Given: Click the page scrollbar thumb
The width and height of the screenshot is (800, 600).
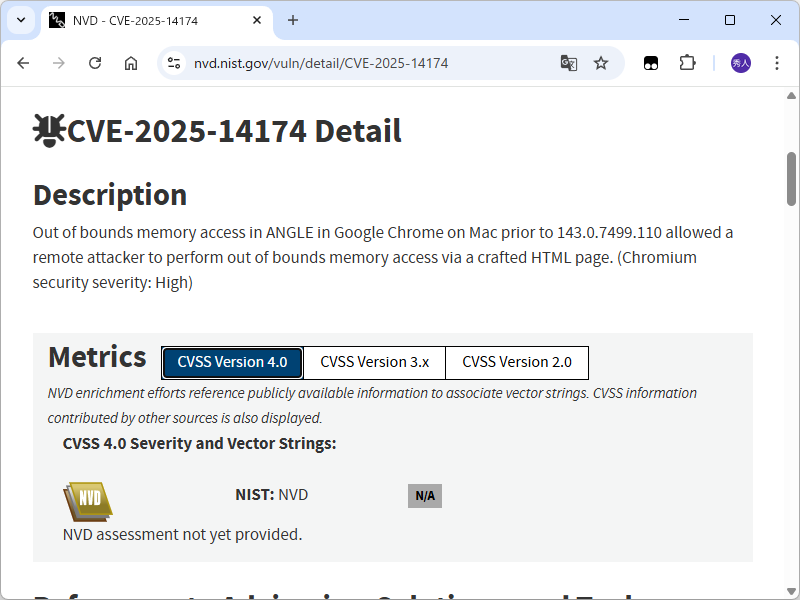Looking at the screenshot, I should click(x=791, y=179).
